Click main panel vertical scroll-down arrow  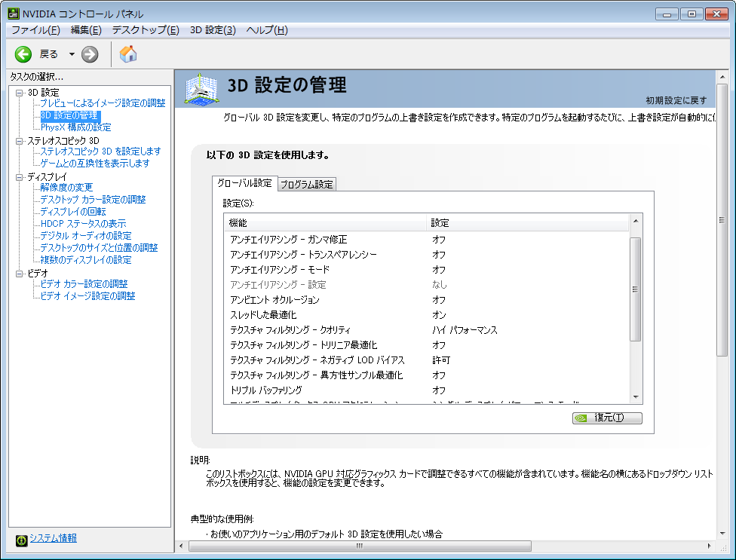coord(722,534)
